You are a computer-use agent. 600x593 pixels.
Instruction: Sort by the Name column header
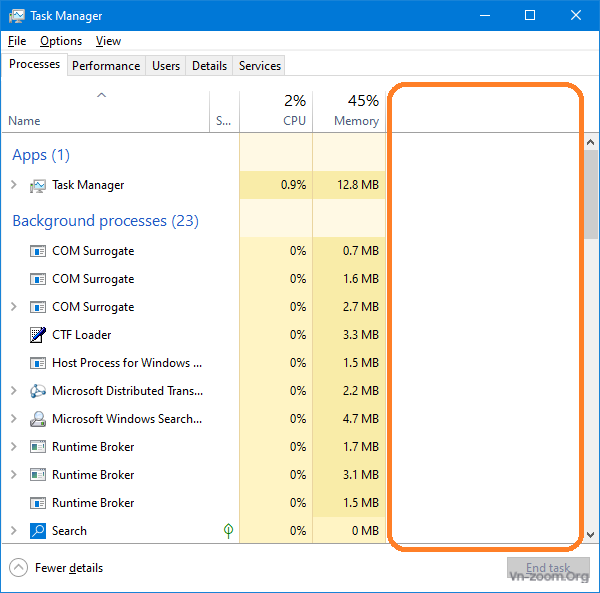point(105,112)
